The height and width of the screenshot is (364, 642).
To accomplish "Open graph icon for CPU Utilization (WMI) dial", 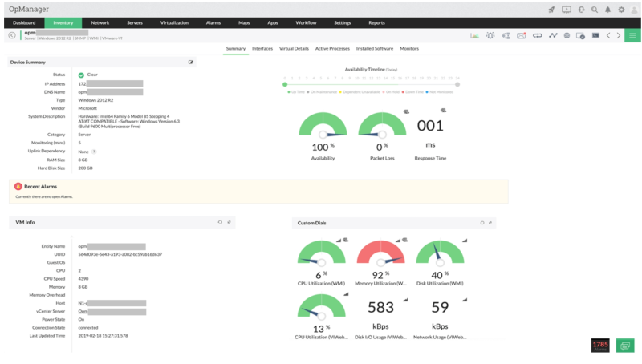I will click(339, 241).
